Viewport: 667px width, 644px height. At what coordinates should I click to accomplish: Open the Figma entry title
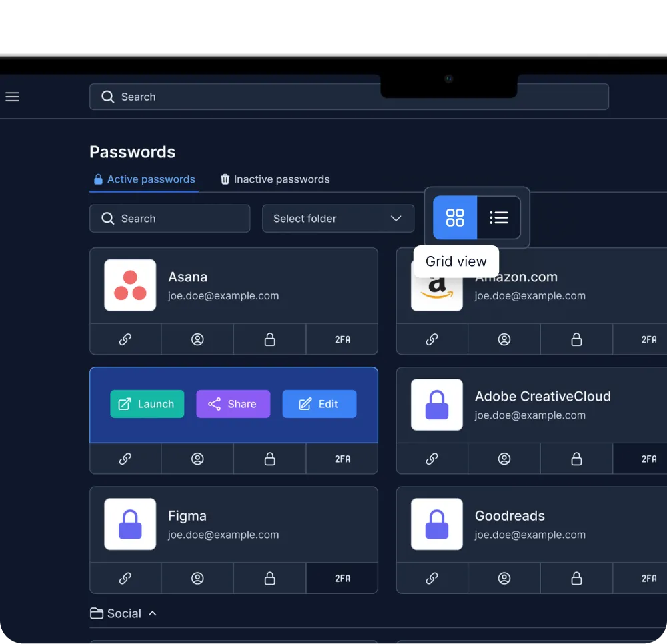pos(187,515)
